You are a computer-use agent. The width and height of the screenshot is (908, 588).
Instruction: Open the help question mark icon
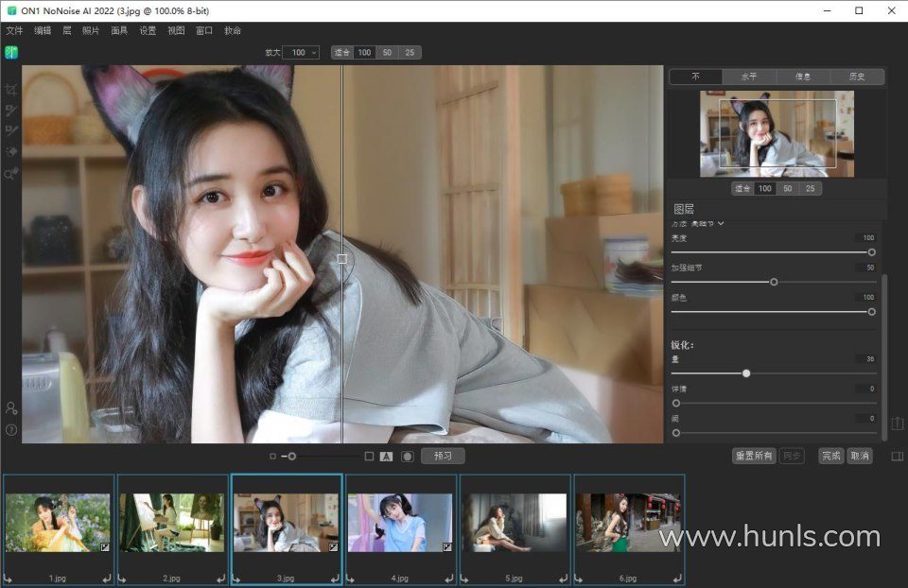[x=11, y=429]
